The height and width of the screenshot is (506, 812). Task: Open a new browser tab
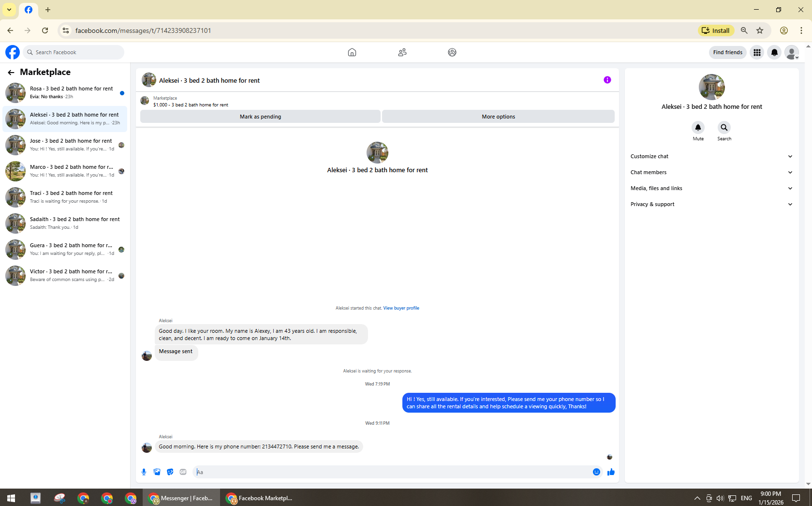pos(48,10)
